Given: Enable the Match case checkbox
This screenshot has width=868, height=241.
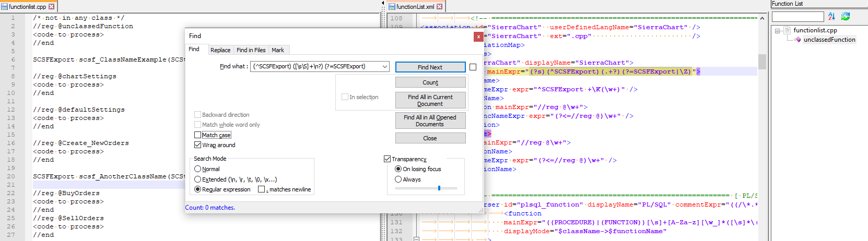Looking at the screenshot, I should (197, 135).
